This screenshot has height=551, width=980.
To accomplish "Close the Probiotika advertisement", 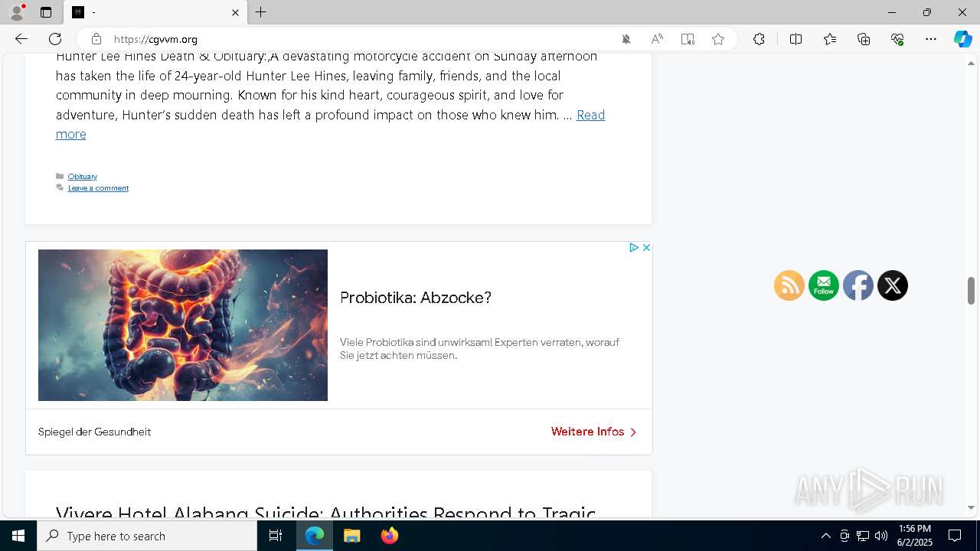I will (646, 247).
